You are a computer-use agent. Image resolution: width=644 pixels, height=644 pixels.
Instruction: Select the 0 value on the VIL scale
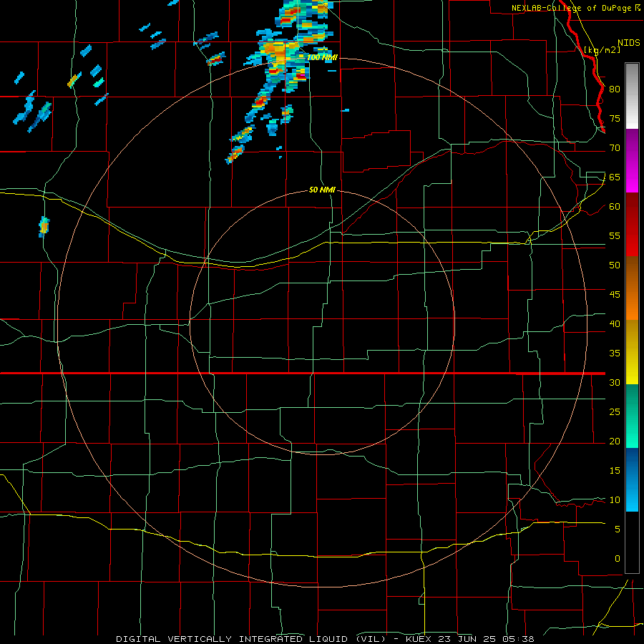[618, 559]
